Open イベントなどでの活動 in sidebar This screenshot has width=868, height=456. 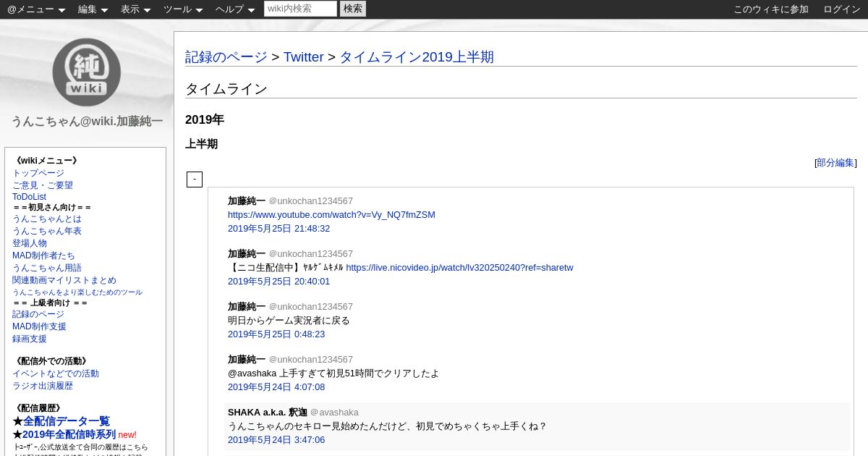tap(56, 373)
